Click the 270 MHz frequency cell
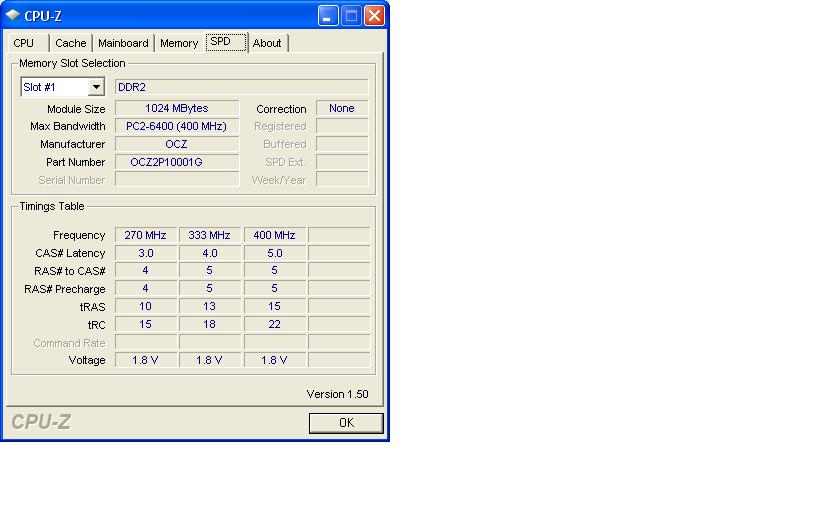This screenshot has height=525, width=840. pyautogui.click(x=146, y=235)
